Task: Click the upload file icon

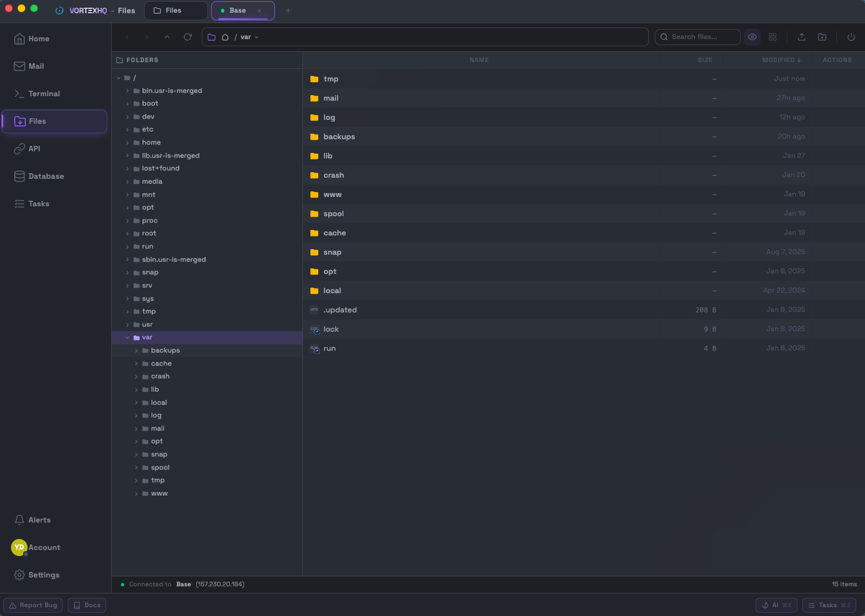Action: tap(802, 37)
